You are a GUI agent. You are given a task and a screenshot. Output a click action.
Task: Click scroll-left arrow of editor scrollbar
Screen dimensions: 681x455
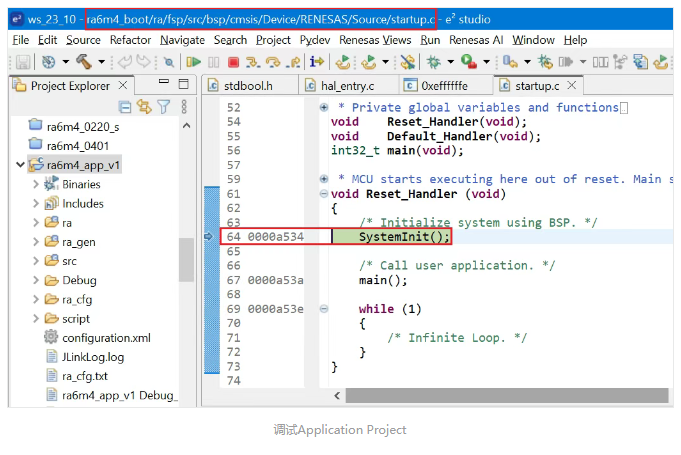pyautogui.click(x=337, y=396)
